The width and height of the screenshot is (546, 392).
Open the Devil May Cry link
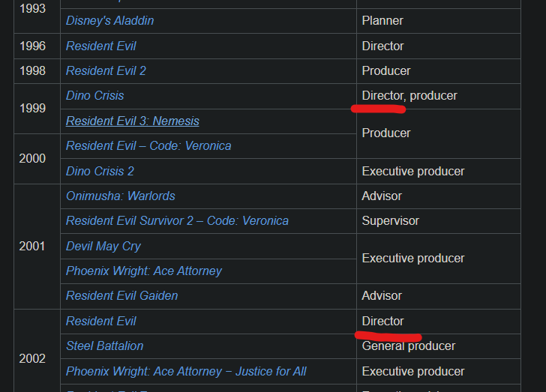tap(103, 246)
